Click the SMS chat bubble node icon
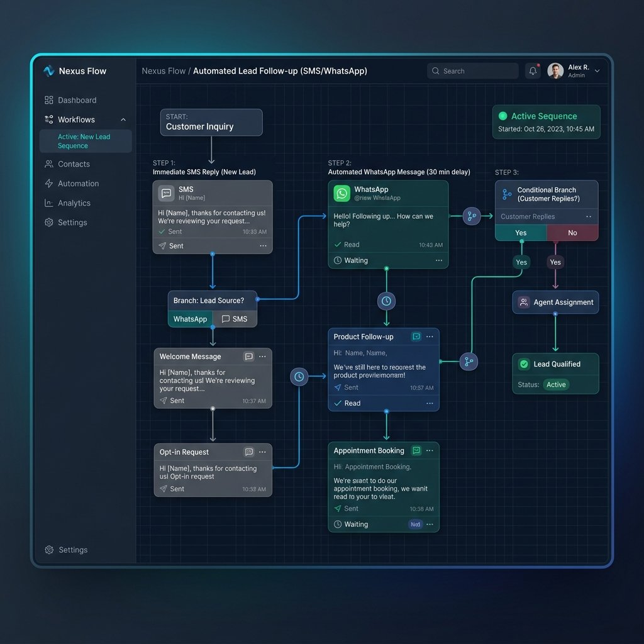Screen dimensions: 644x644 166,193
